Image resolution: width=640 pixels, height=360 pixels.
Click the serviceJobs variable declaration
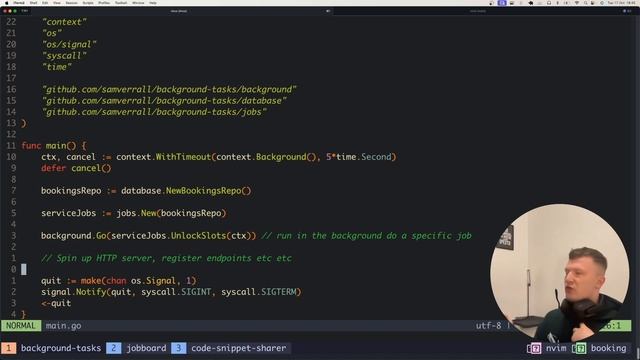pyautogui.click(x=68, y=213)
